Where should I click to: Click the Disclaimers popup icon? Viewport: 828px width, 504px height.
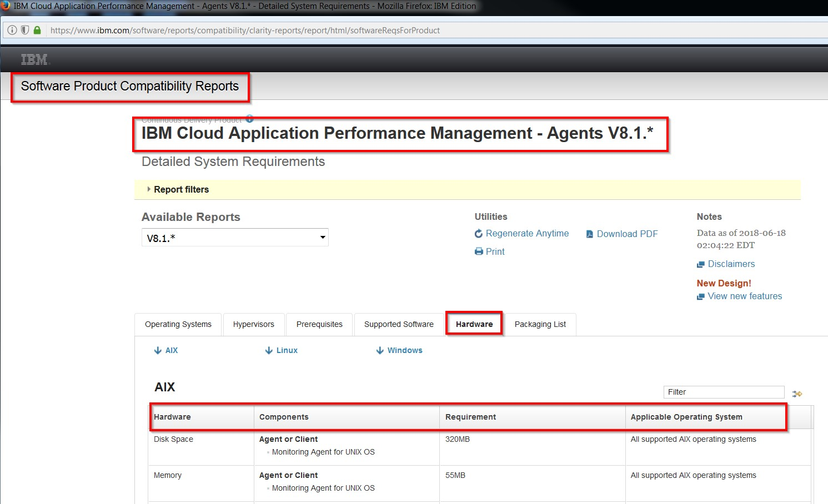701,264
